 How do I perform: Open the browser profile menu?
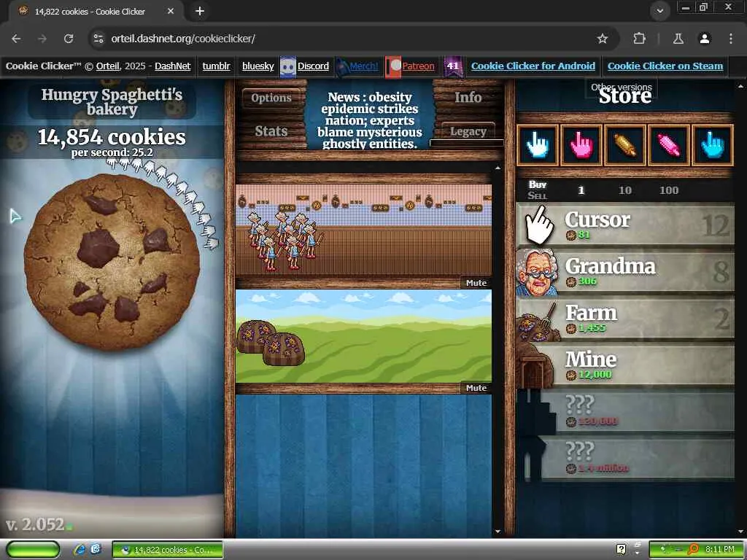tap(705, 39)
